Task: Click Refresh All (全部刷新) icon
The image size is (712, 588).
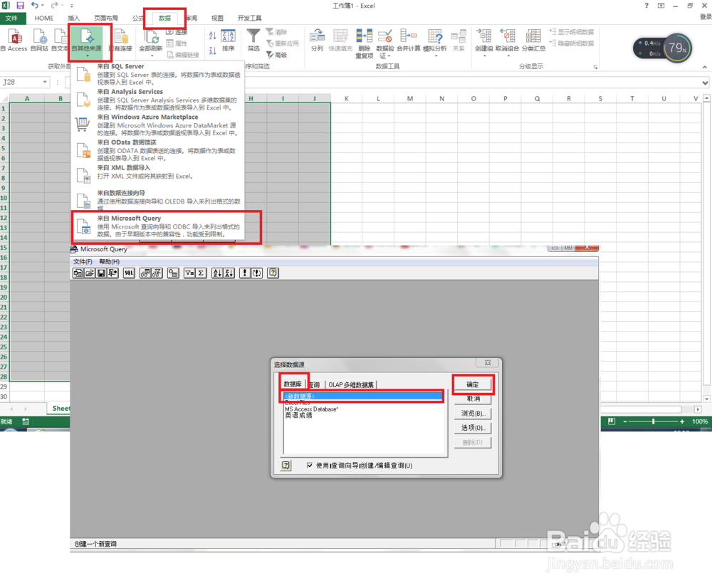Action: click(x=151, y=37)
